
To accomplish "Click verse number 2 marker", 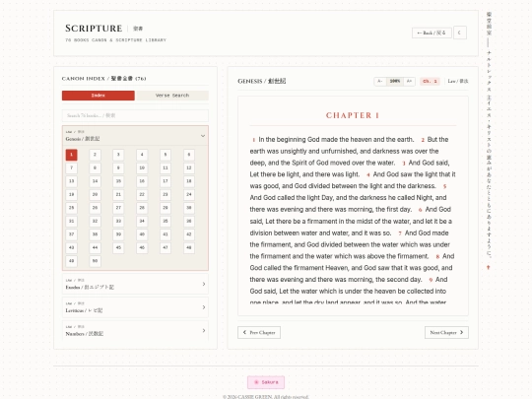I will click(423, 140).
